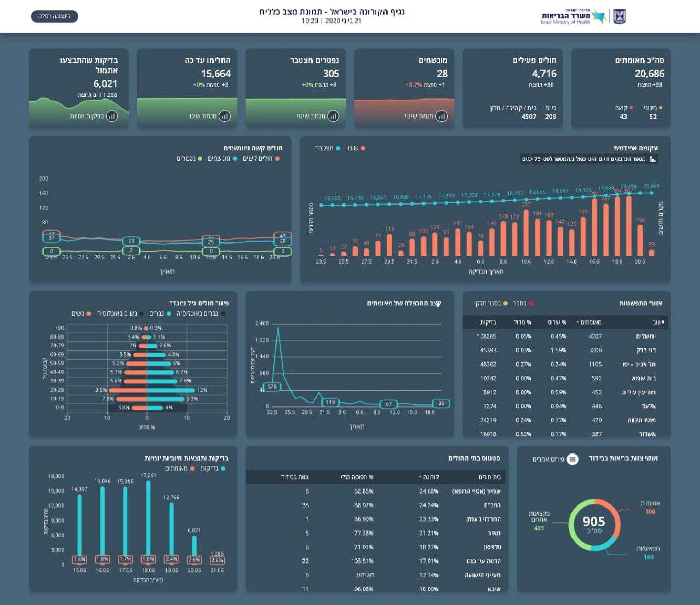Click the percent growth column header
Screen dimensions: 700x605
[x=523, y=322]
